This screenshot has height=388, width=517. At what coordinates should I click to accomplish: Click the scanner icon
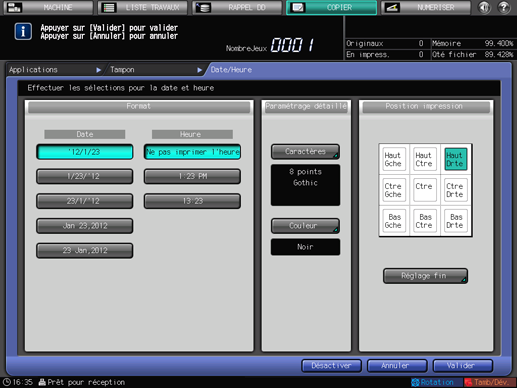pyautogui.click(x=392, y=7)
